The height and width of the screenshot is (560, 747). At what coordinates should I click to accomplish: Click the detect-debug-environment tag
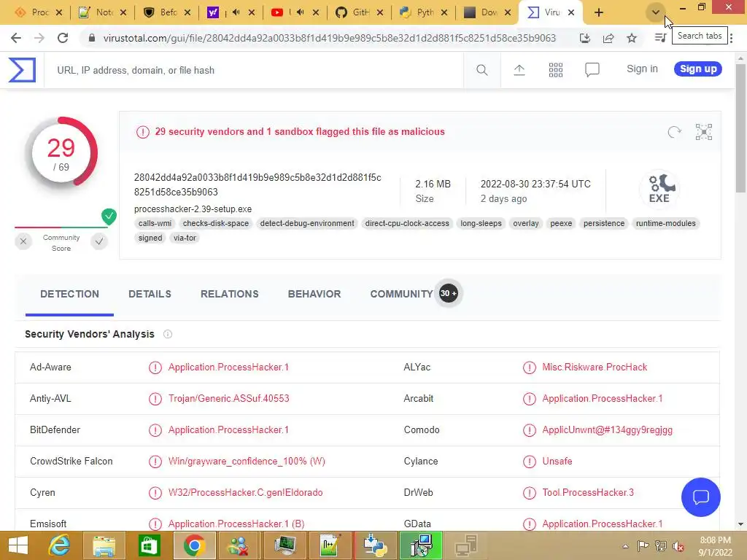pos(307,223)
